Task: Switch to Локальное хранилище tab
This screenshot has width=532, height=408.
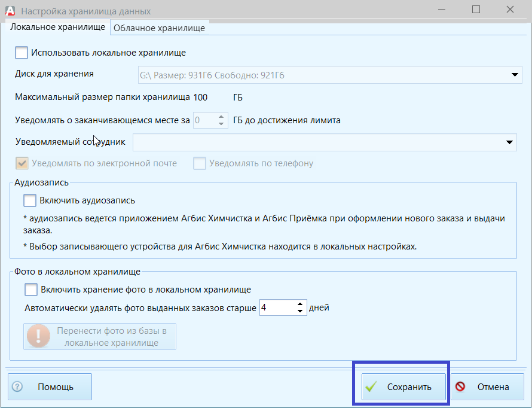Action: (57, 27)
